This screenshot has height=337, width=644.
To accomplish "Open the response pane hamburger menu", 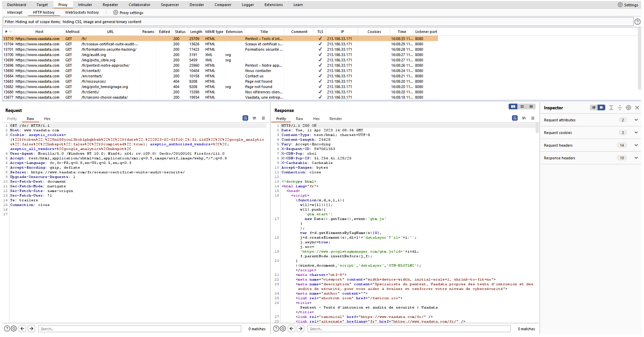I will tap(533, 118).
